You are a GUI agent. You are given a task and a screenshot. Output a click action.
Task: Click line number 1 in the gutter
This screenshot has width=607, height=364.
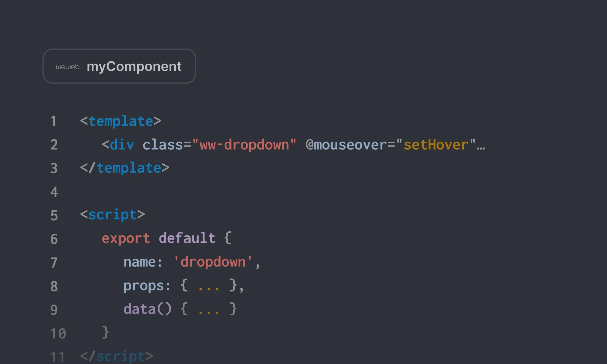pos(54,121)
